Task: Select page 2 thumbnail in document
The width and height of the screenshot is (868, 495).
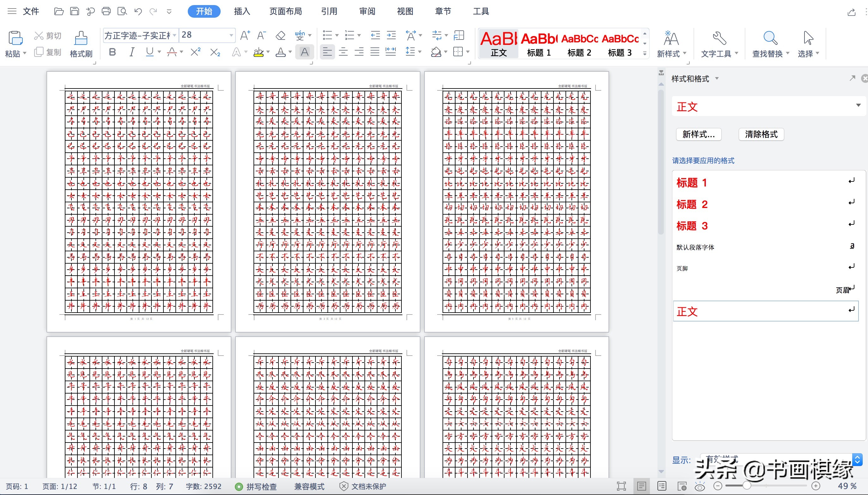Action: tap(328, 202)
